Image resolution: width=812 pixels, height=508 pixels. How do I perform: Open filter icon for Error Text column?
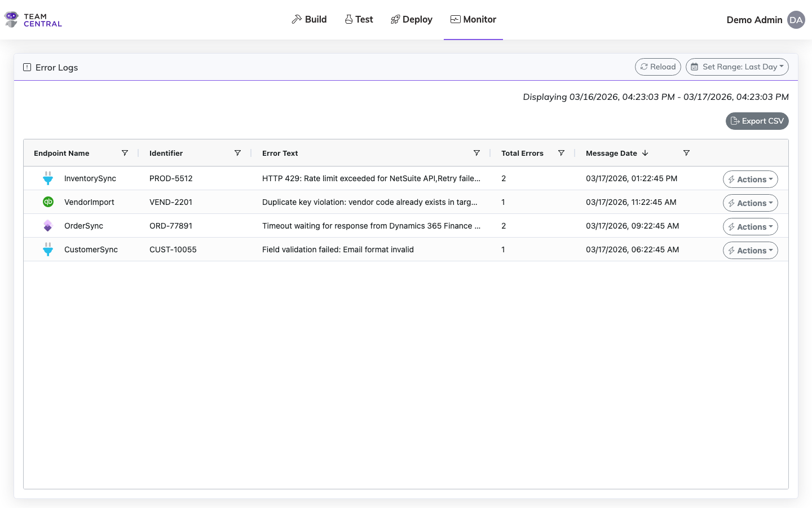point(476,153)
